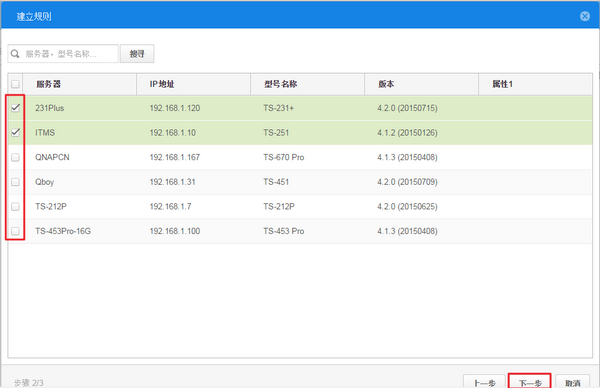Click version 4.2.0 (20150625)

pos(407,207)
